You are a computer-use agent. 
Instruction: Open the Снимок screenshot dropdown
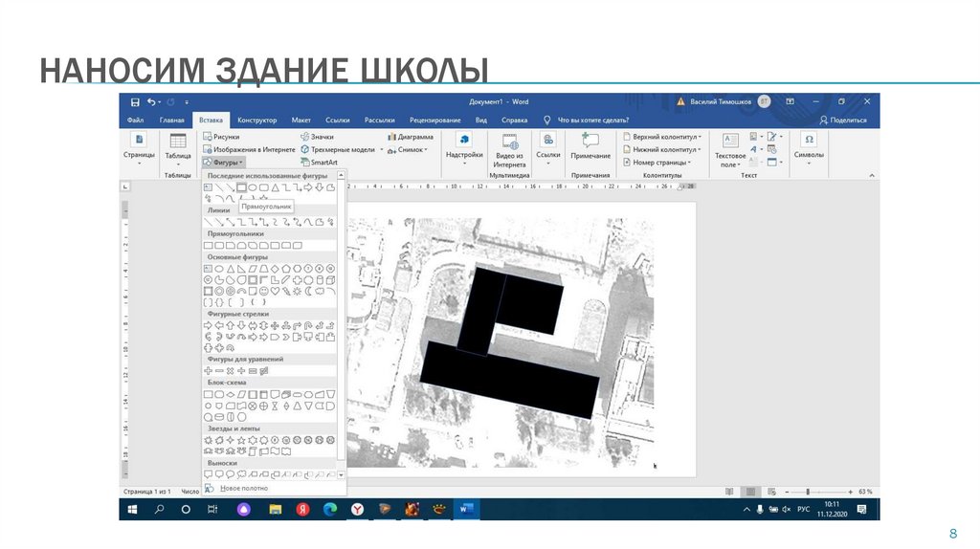coord(408,150)
